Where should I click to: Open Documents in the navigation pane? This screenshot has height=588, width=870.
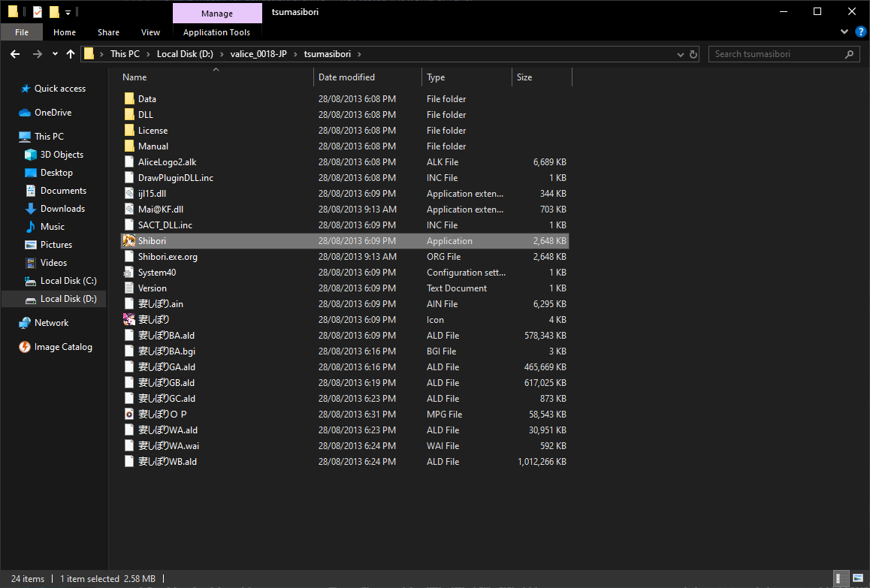click(x=63, y=190)
